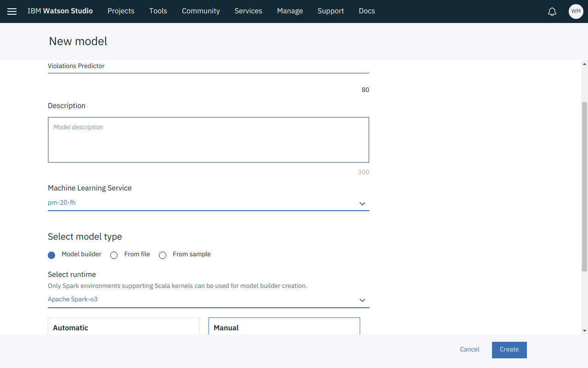Go to IBM Watson Studio home
This screenshot has height=368, width=588.
(60, 11)
